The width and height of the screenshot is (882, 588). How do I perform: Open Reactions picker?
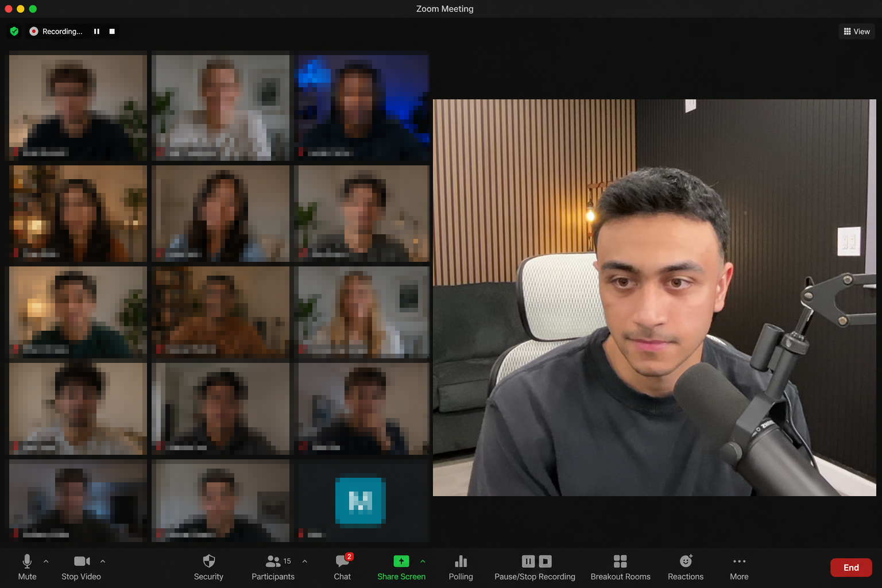click(686, 567)
